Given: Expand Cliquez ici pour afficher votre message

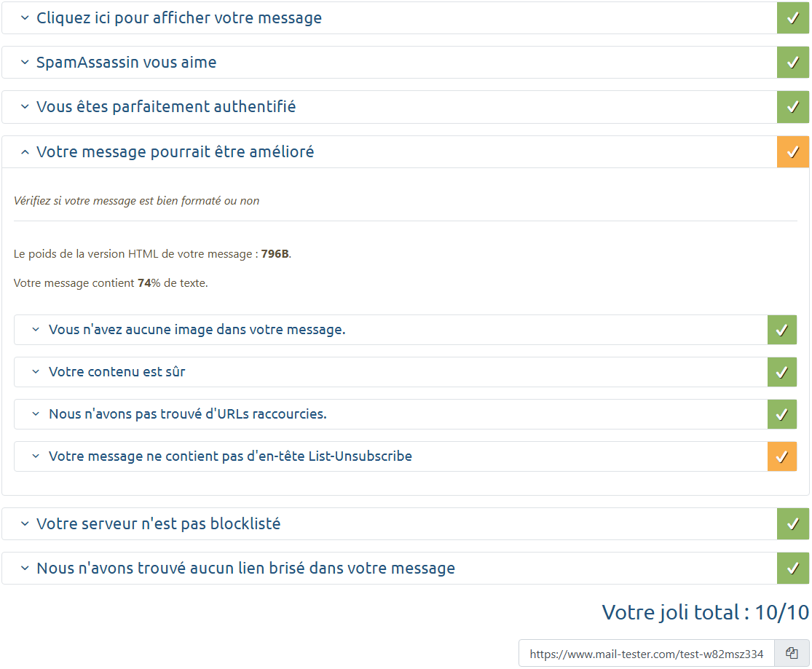Looking at the screenshot, I should coord(178,18).
